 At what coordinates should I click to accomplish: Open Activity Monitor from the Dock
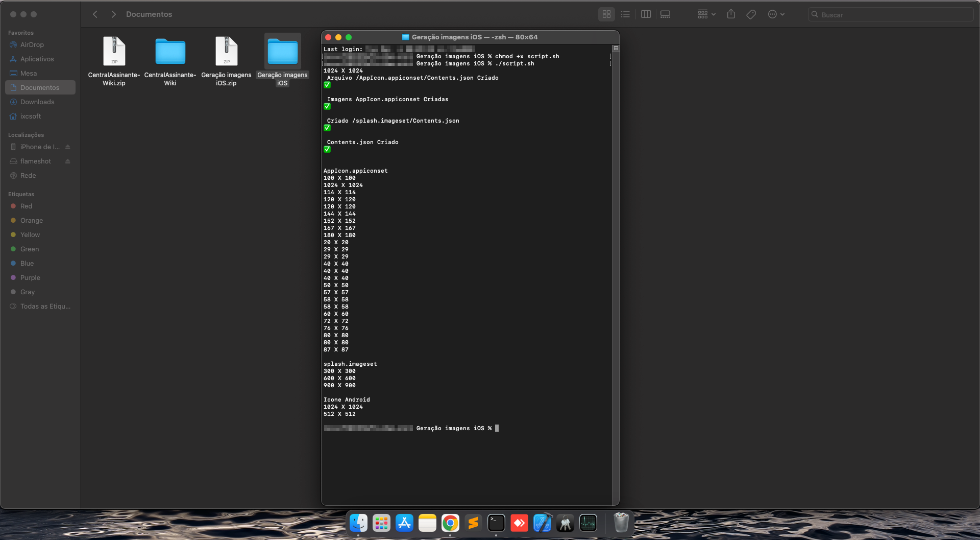tap(588, 523)
